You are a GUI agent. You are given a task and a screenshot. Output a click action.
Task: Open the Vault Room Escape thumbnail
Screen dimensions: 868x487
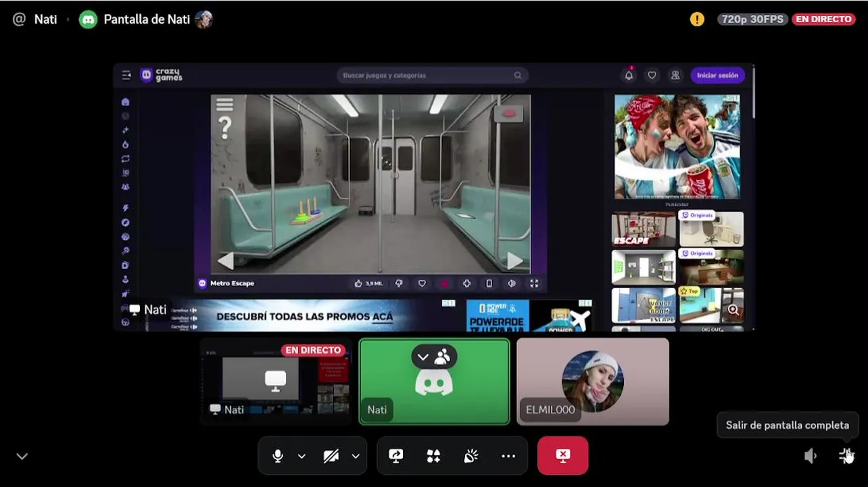point(643,305)
